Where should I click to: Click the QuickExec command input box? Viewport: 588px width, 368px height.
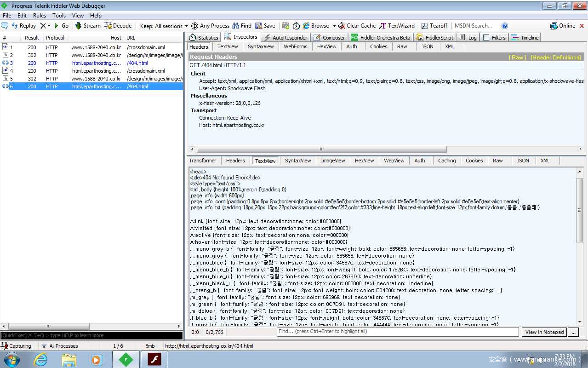[91, 335]
